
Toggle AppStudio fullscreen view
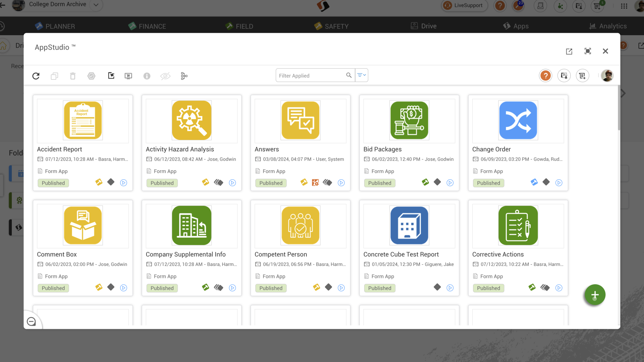pos(587,51)
